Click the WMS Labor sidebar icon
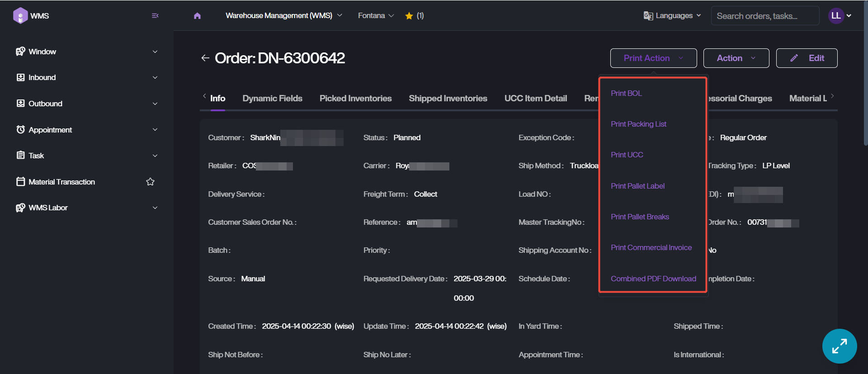 [20, 208]
